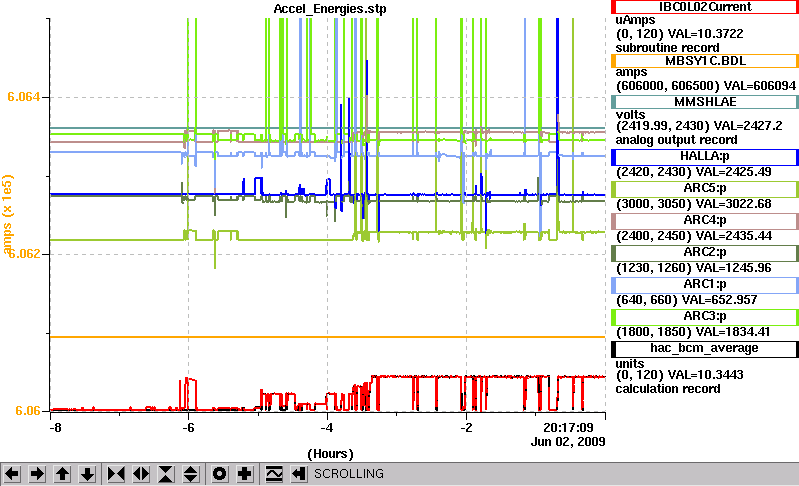The width and height of the screenshot is (799, 486).
Task: Click the 6.06 y-axis tick label
Action: pos(28,411)
